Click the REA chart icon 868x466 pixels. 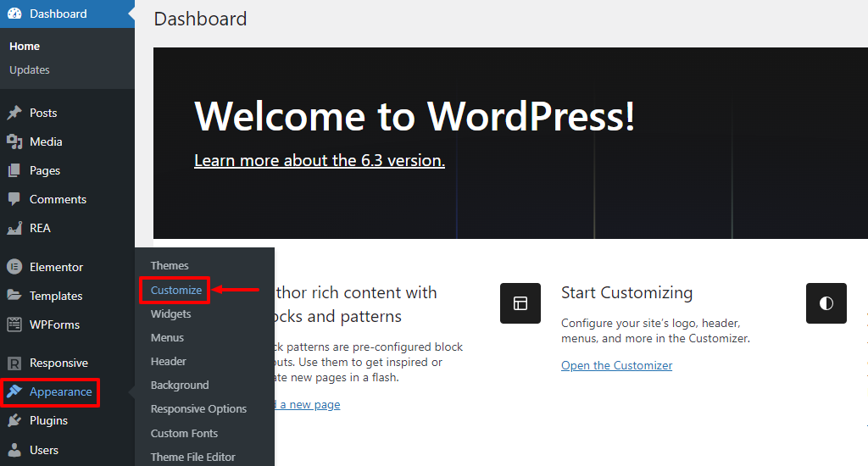coord(14,228)
